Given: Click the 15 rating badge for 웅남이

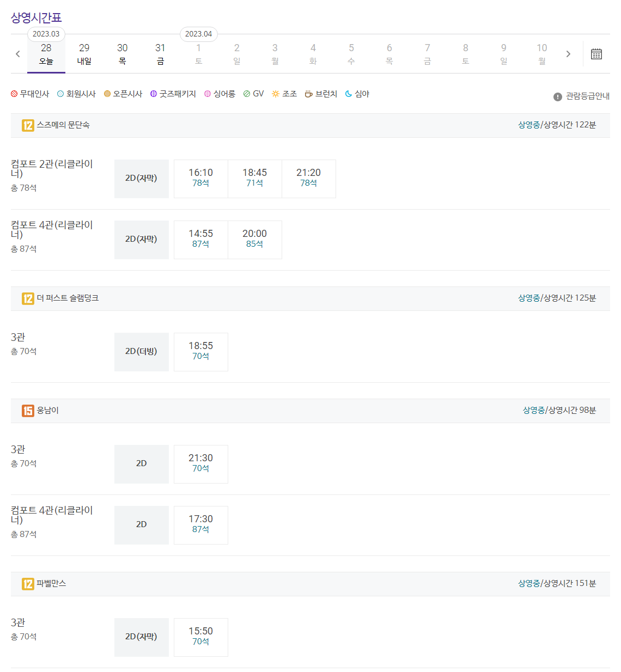Looking at the screenshot, I should pos(28,411).
